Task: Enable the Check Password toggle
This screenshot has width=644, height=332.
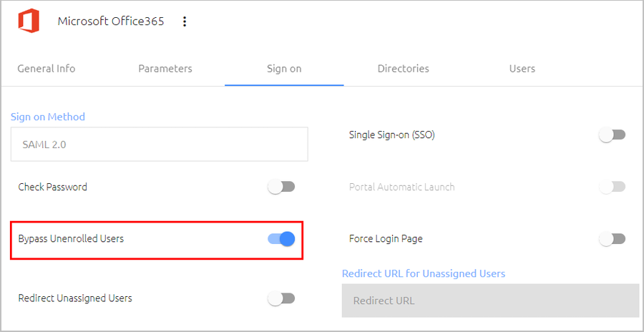Action: tap(281, 187)
